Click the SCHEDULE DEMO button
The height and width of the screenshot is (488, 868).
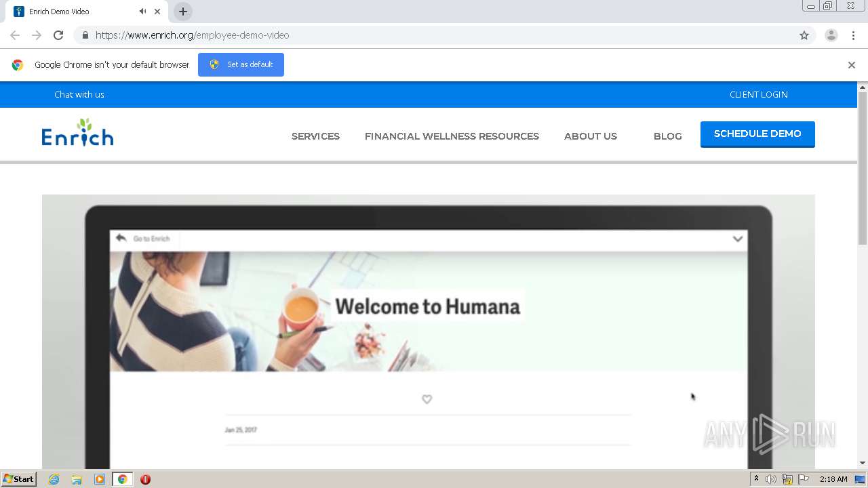(757, 134)
